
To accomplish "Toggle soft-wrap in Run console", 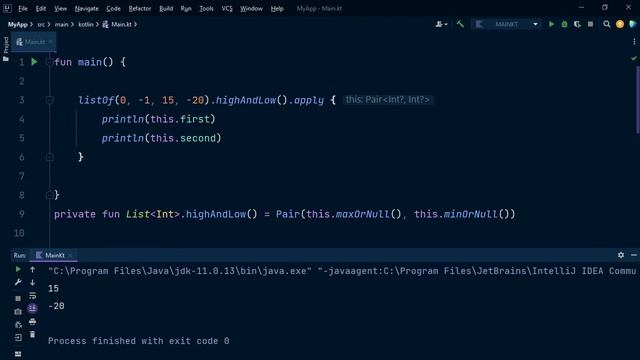I will point(32,296).
